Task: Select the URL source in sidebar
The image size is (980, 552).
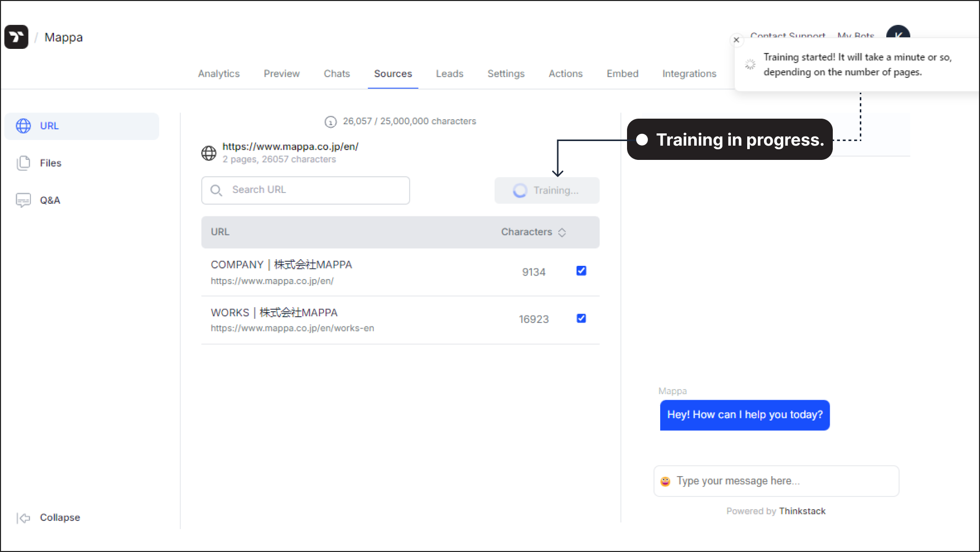Action: tap(82, 126)
